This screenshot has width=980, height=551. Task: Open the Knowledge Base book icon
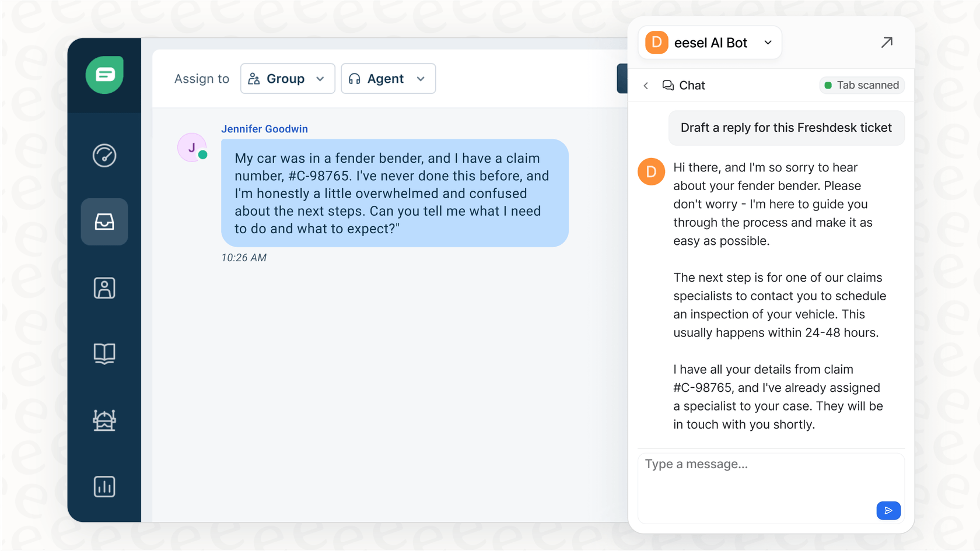tap(104, 353)
